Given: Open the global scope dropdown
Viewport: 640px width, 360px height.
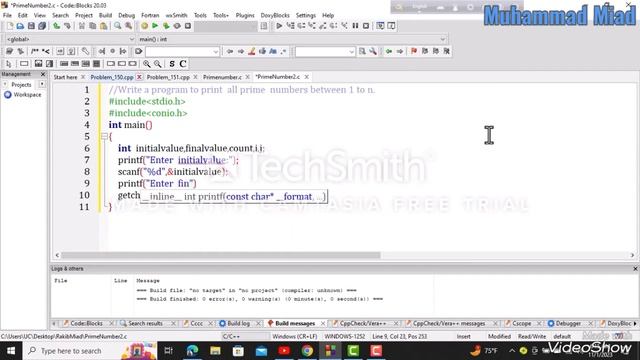Looking at the screenshot, I should 70,39.
